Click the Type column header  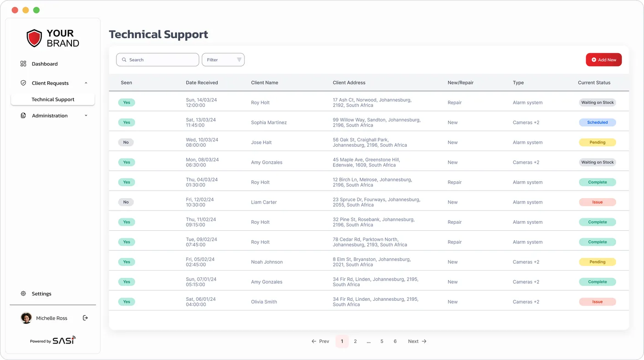[518, 83]
